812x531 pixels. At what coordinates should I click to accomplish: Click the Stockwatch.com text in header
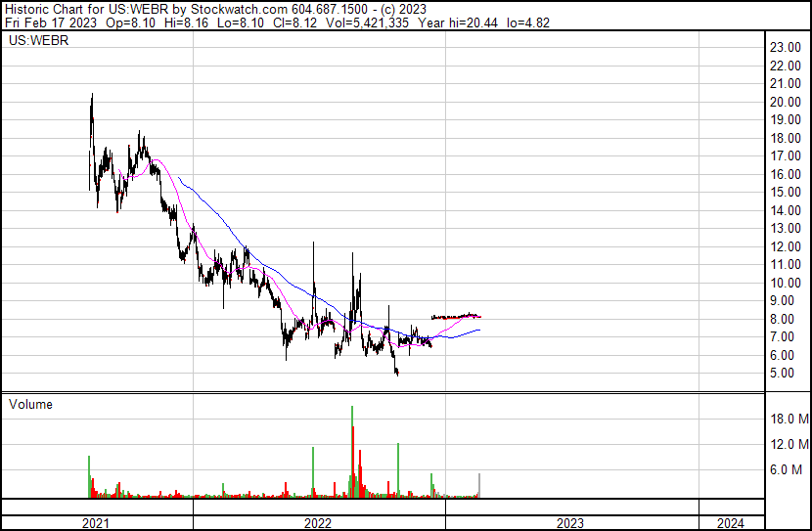(235, 9)
